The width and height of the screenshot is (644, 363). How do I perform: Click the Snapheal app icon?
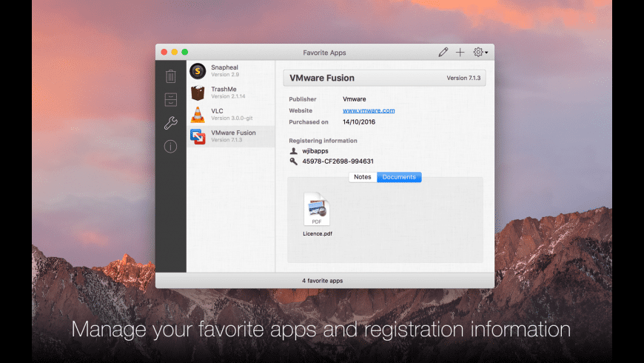point(198,71)
